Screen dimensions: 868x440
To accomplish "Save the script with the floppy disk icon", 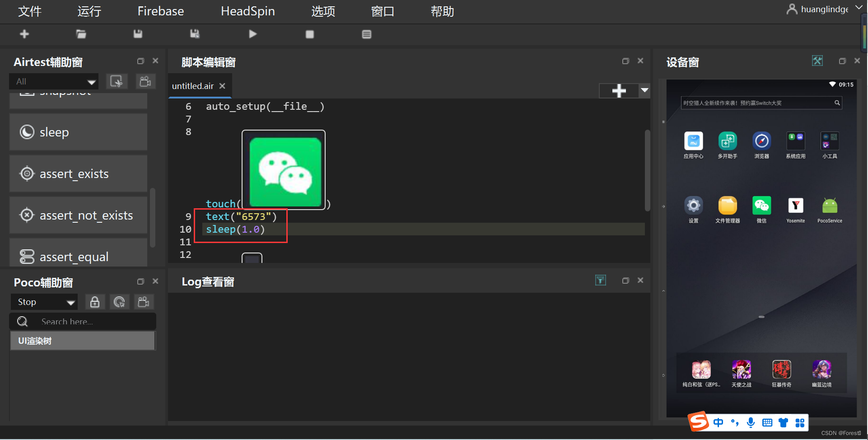I will 138,34.
